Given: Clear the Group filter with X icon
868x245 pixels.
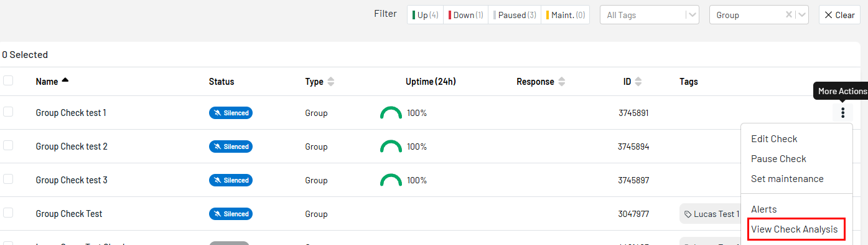Looking at the screenshot, I should [789, 15].
